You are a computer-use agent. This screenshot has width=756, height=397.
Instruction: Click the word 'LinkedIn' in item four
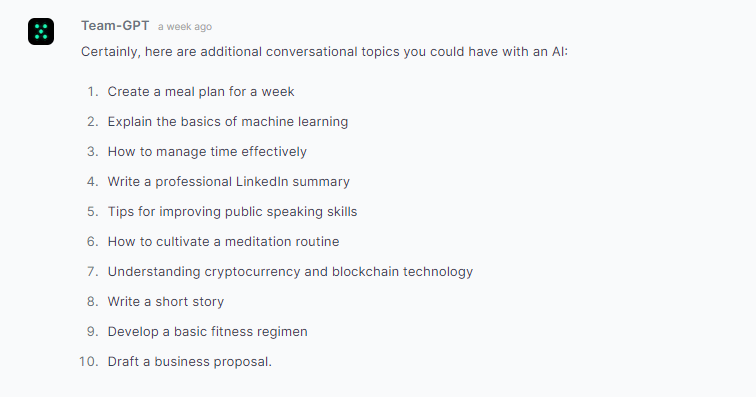[x=262, y=181]
